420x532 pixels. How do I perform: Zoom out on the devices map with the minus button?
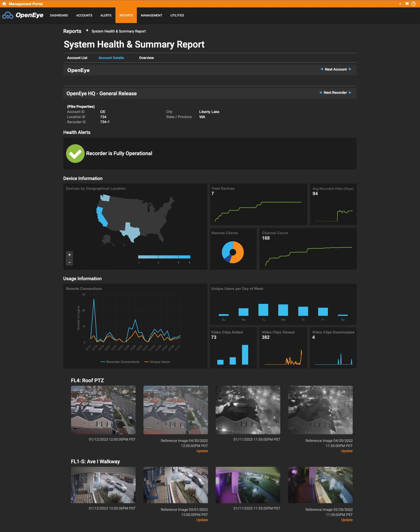point(70,262)
